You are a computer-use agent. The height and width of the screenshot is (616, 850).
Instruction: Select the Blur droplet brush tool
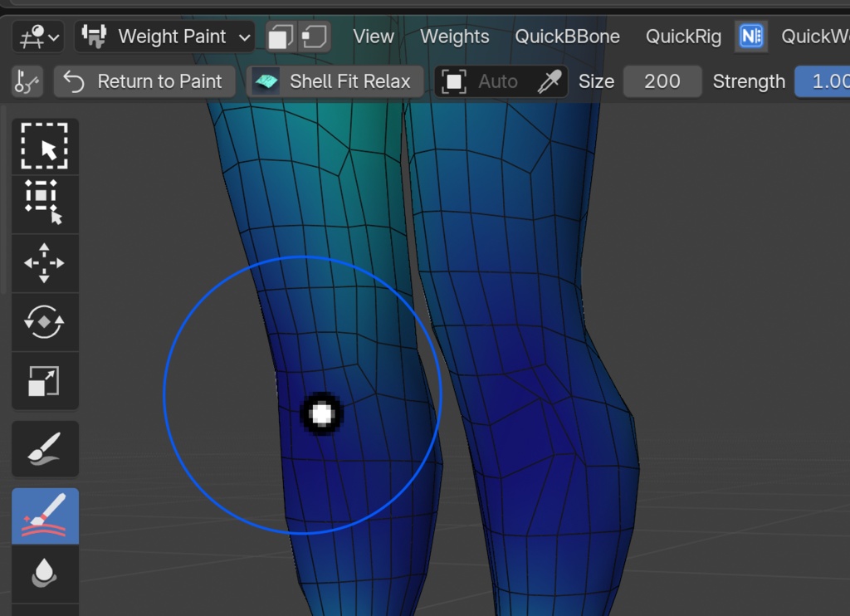click(45, 573)
